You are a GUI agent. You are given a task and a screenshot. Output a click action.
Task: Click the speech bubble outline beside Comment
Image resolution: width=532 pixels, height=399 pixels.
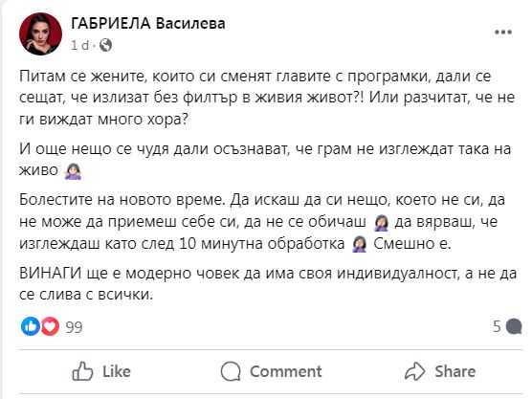231,371
